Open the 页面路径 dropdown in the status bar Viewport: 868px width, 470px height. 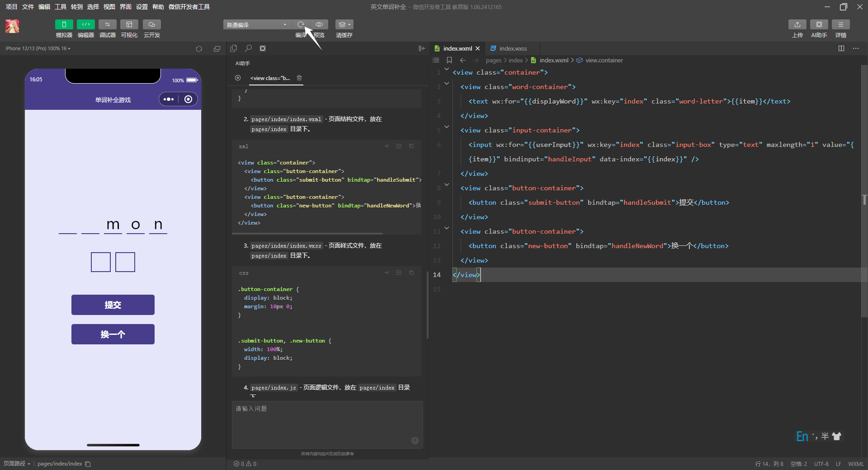tap(17, 464)
